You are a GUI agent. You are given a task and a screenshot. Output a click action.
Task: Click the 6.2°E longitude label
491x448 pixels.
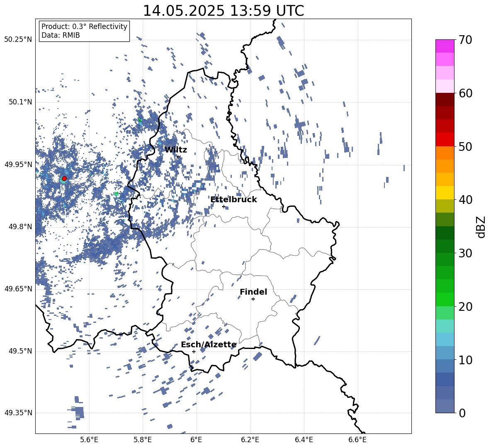pos(250,440)
